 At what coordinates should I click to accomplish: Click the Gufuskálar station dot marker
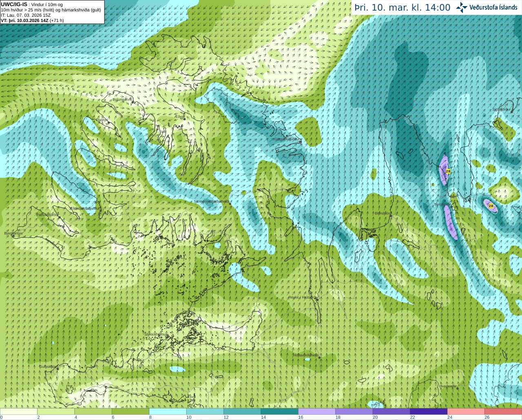pos(58,369)
